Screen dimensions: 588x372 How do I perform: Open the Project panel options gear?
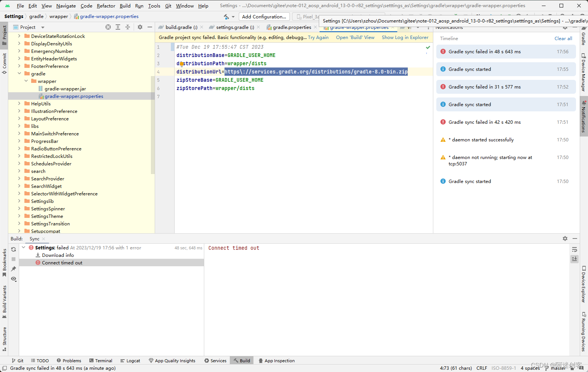tap(139, 27)
